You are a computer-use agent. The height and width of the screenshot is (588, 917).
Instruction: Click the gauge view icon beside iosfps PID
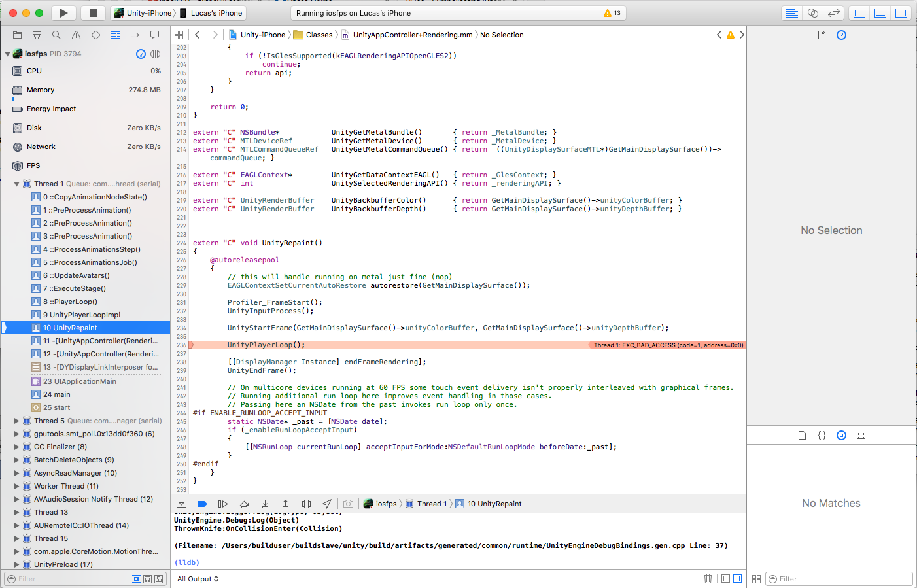click(141, 54)
